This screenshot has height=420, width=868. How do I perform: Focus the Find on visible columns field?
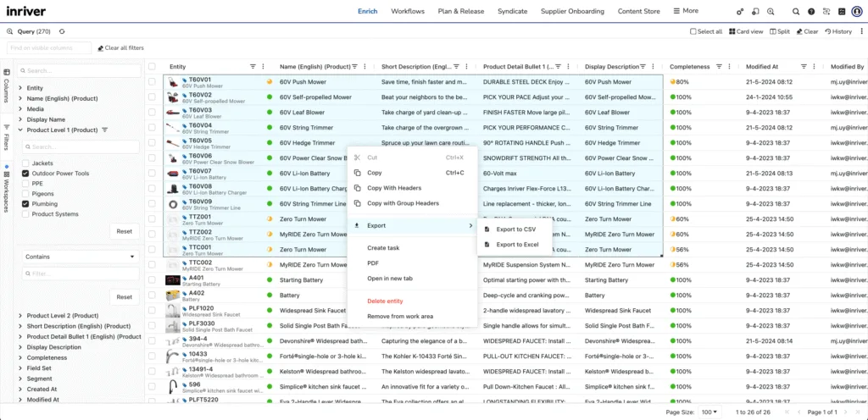[x=47, y=48]
